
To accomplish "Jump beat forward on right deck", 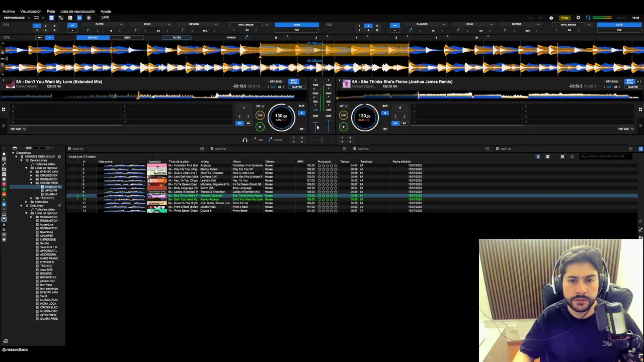I will (404, 116).
